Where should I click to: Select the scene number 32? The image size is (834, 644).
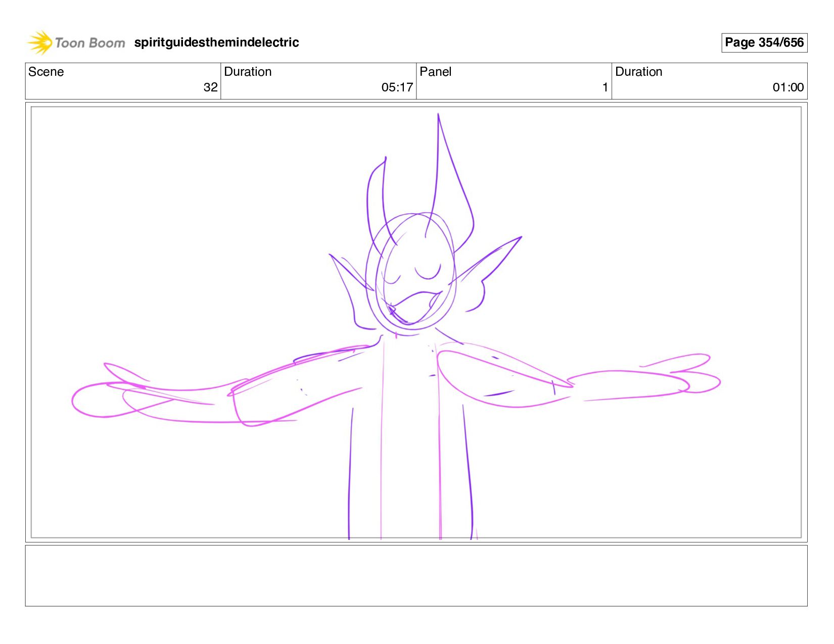point(210,87)
